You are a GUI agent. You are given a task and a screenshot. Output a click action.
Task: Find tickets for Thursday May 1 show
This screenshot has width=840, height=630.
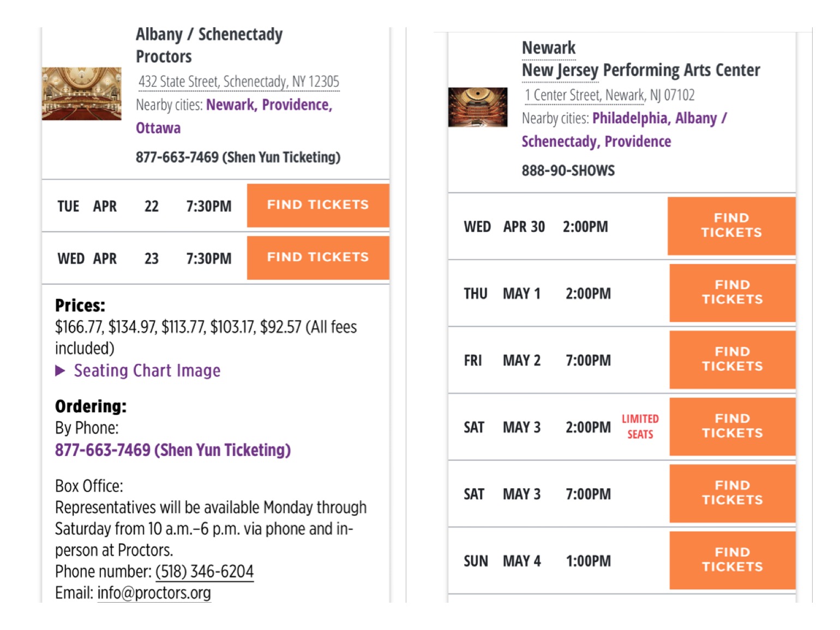tap(732, 293)
